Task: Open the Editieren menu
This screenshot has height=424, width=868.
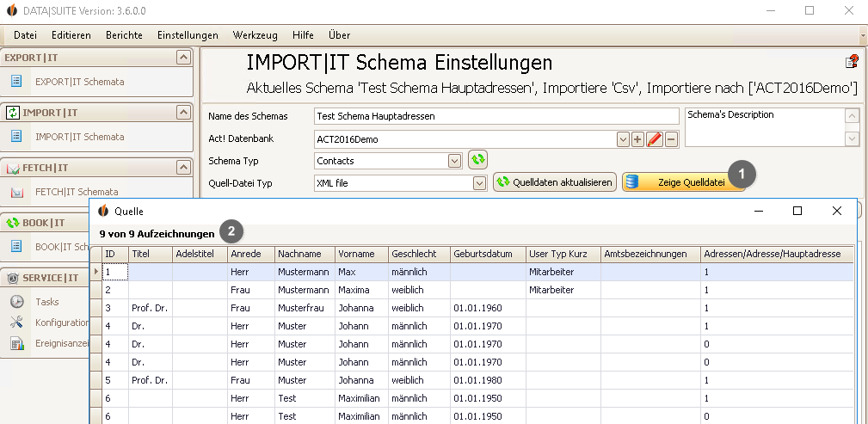Action: click(x=71, y=35)
